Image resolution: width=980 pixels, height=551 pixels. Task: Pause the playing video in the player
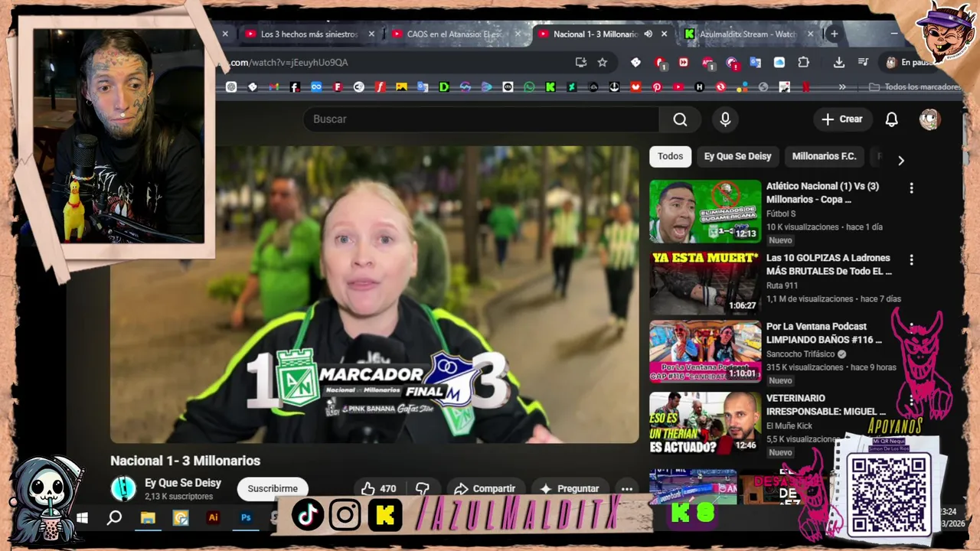(x=374, y=295)
